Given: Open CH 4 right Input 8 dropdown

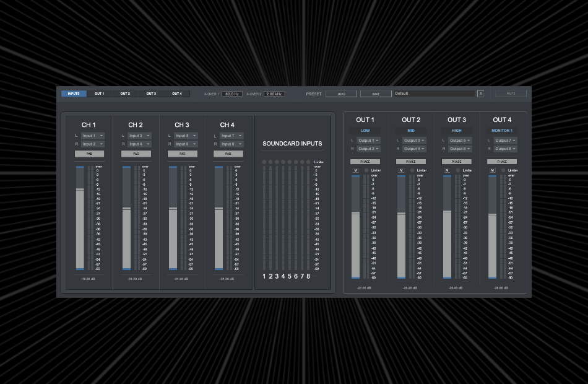Looking at the screenshot, I should point(231,144).
